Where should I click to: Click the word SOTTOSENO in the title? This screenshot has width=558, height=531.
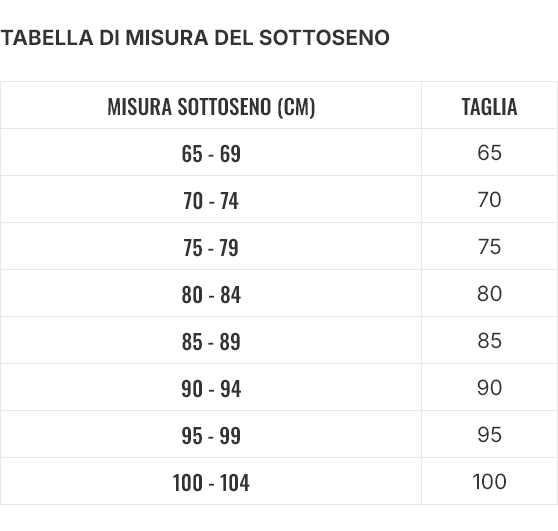point(324,38)
